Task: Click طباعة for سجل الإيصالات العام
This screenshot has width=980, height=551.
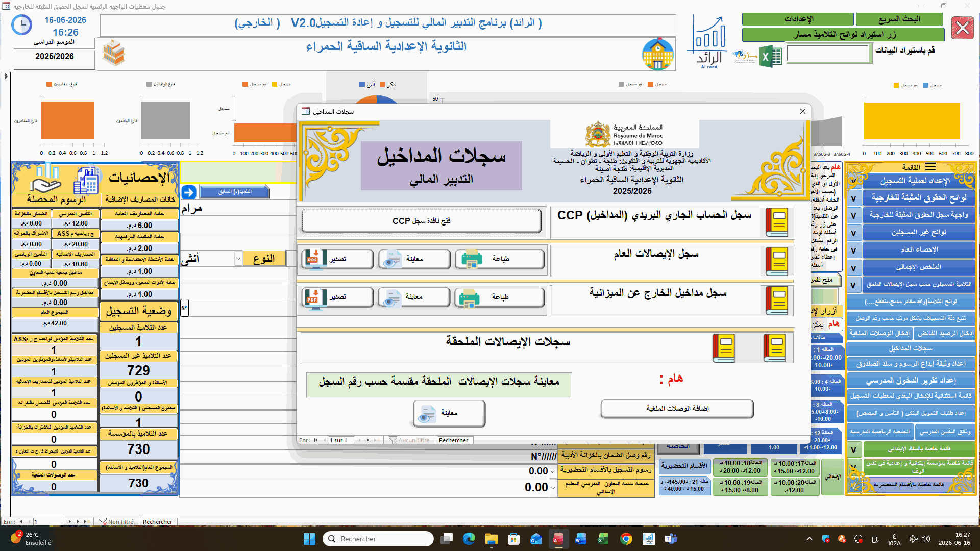Action: click(x=500, y=259)
